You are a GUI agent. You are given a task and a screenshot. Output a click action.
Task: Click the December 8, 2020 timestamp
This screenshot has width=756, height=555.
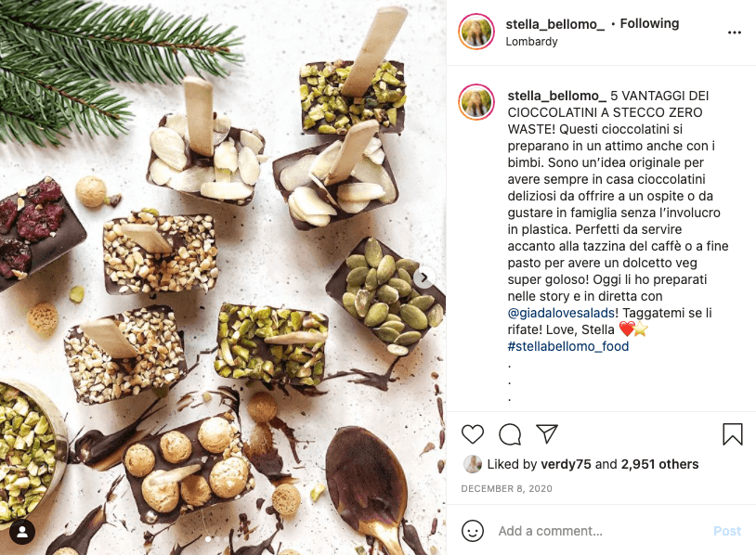(506, 488)
